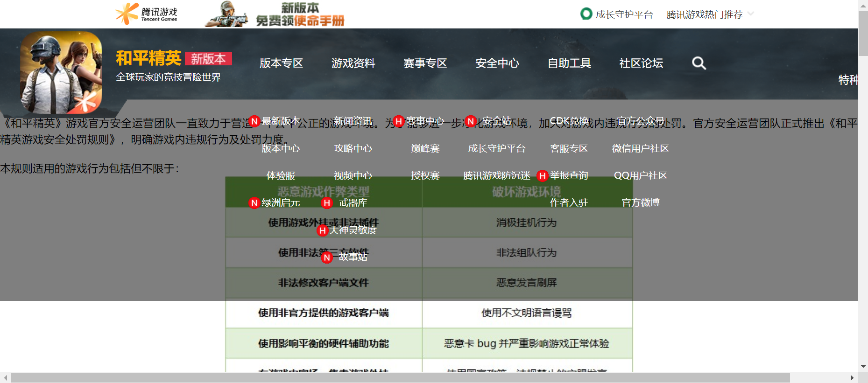Screen dimensions: 868x383
Task: Open the 绿洲启元 submenu link
Action: coord(281,202)
